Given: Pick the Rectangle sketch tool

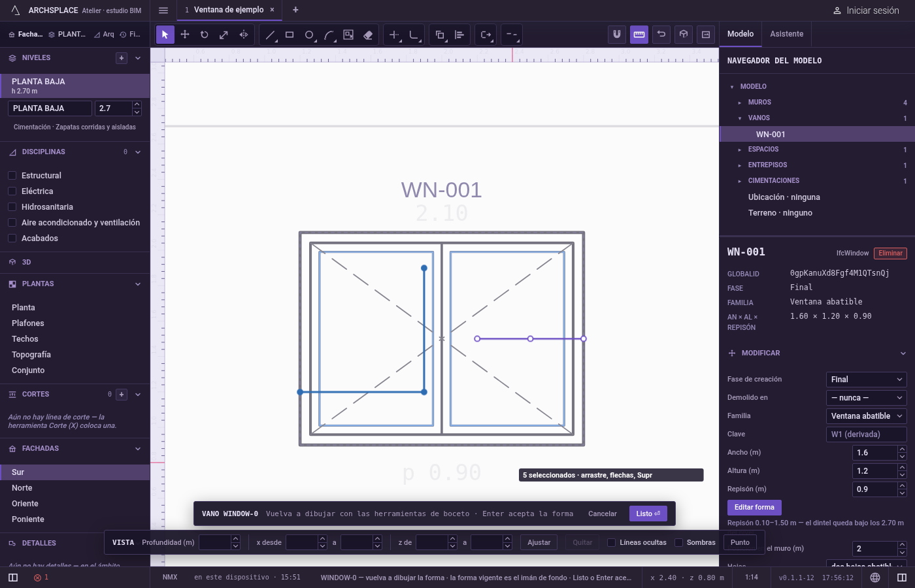Looking at the screenshot, I should tap(290, 35).
